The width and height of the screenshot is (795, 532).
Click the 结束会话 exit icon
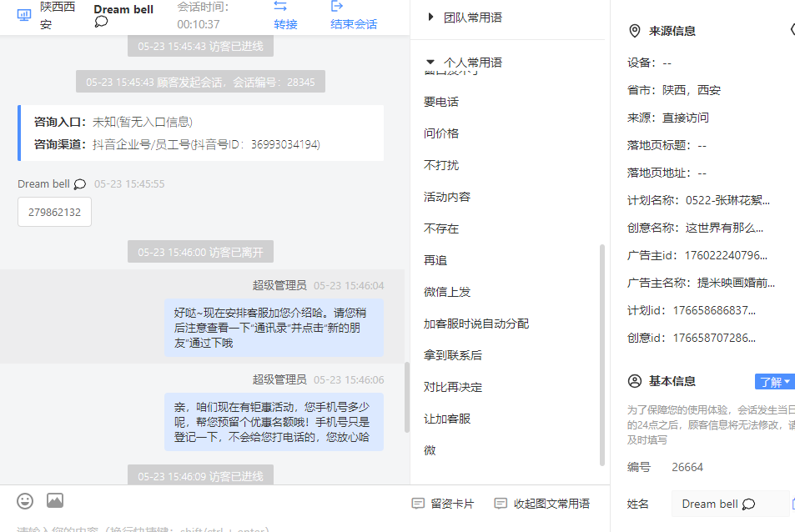click(337, 6)
